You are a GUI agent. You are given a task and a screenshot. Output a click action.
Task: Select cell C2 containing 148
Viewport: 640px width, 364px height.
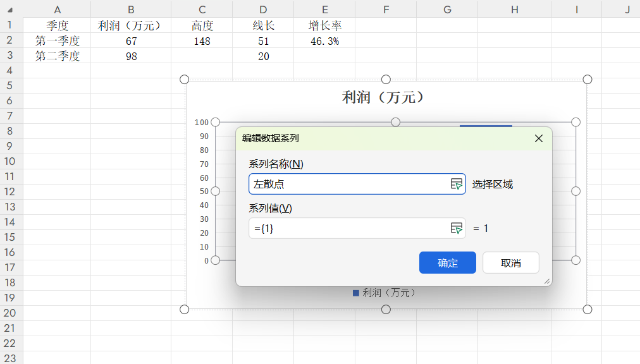(x=202, y=40)
